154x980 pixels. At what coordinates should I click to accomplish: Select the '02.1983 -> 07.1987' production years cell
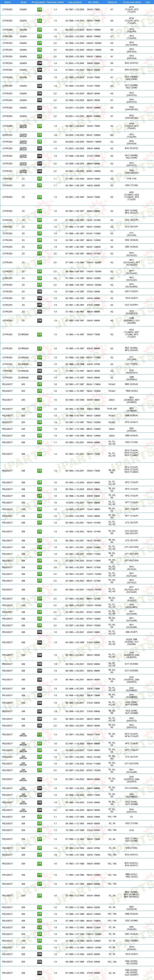pos(75,384)
